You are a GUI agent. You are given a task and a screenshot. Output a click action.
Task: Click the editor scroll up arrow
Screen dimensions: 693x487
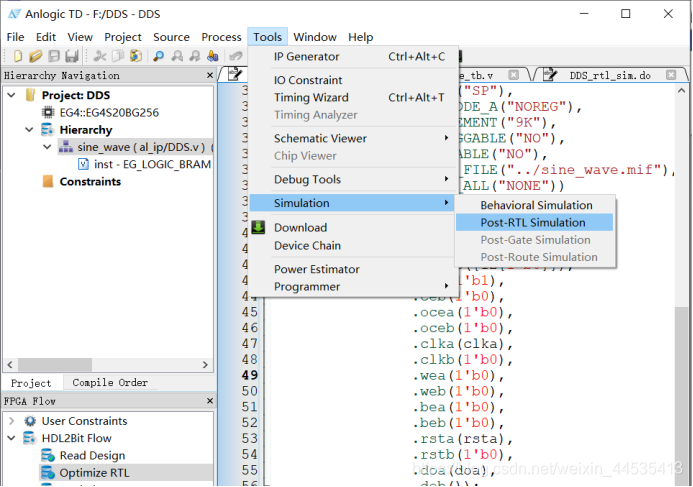681,91
